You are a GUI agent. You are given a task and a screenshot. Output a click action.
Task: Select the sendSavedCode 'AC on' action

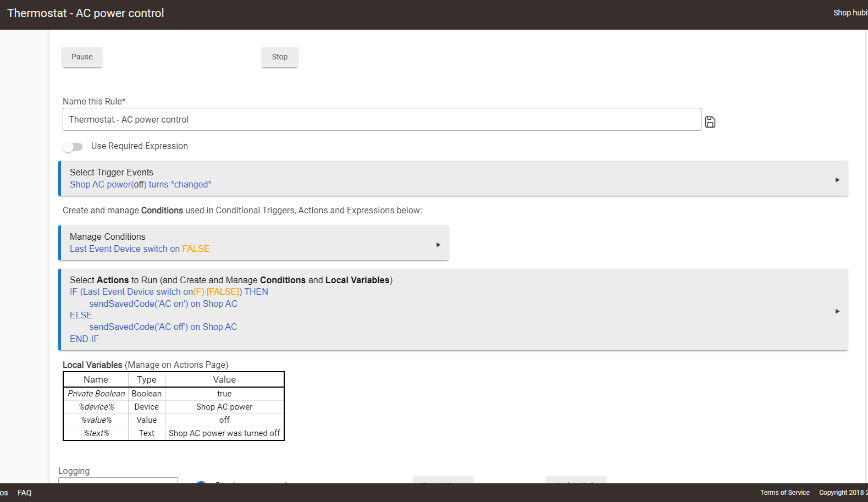pos(163,304)
